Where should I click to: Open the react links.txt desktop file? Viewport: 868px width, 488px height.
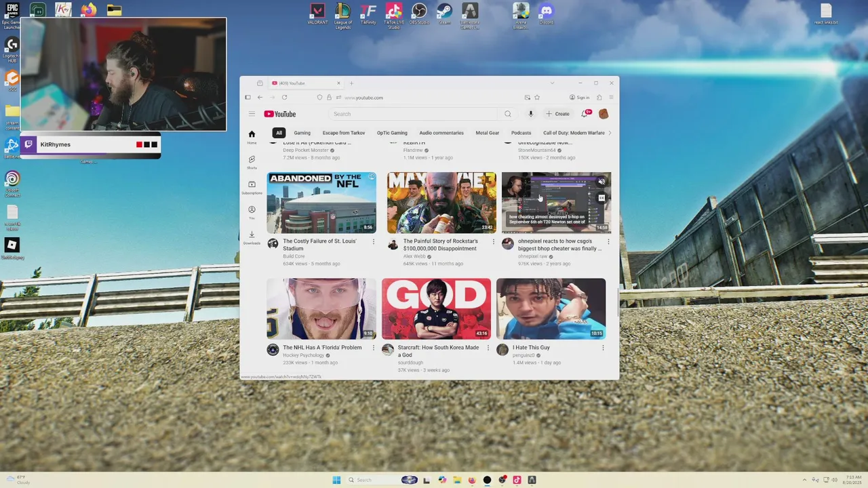point(826,15)
